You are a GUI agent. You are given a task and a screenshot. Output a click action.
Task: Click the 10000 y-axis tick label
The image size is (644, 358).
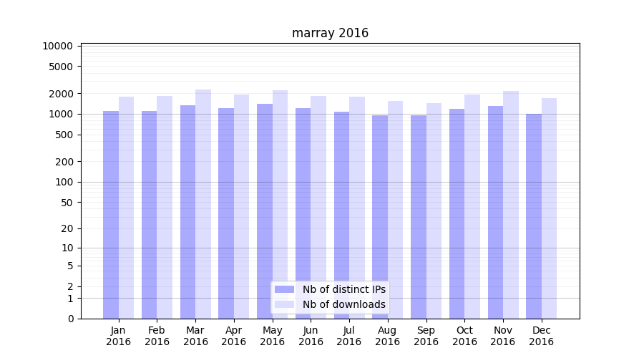tap(57, 46)
